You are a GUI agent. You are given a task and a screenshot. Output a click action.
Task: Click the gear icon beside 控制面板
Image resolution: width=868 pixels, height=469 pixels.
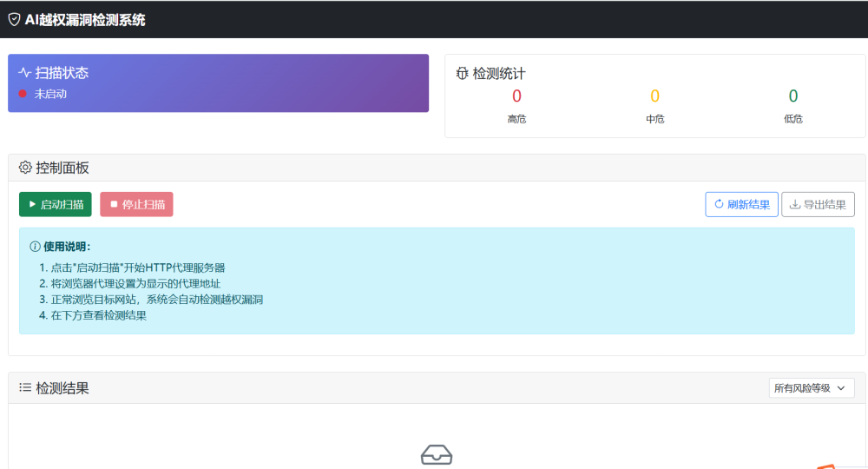point(25,168)
